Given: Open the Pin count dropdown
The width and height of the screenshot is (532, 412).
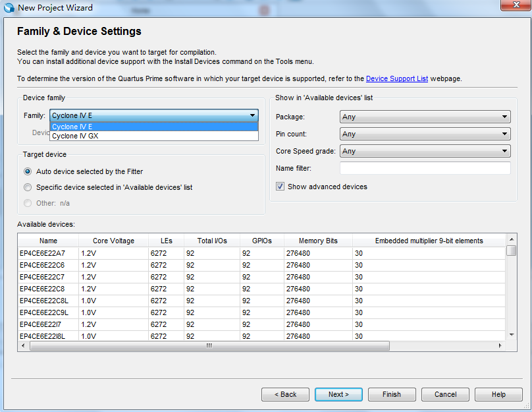Looking at the screenshot, I should [425, 134].
